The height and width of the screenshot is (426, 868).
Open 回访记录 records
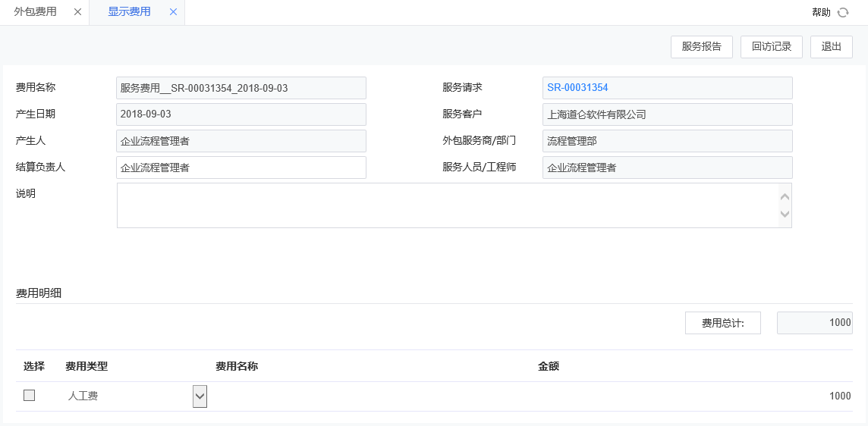coord(771,47)
